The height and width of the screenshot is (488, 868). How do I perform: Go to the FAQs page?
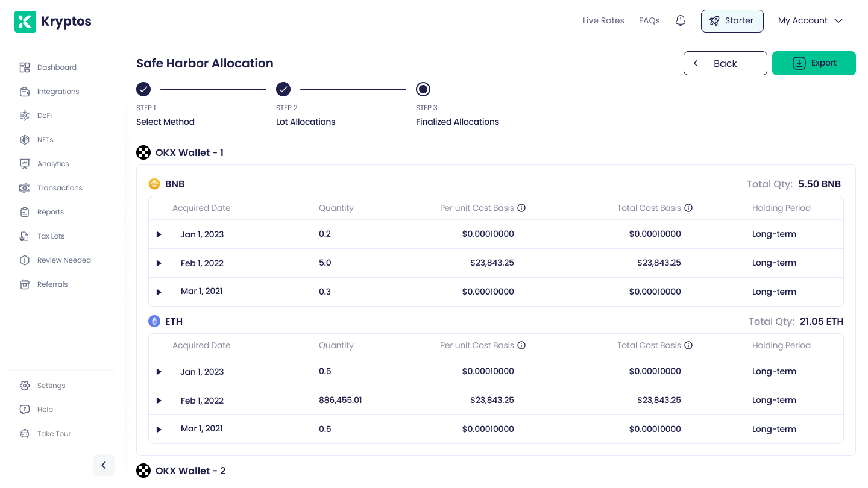(x=649, y=20)
